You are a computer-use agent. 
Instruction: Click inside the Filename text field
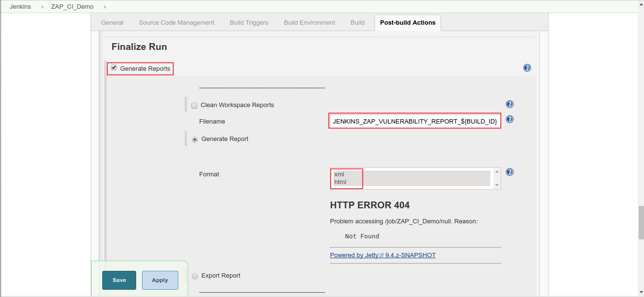click(415, 121)
